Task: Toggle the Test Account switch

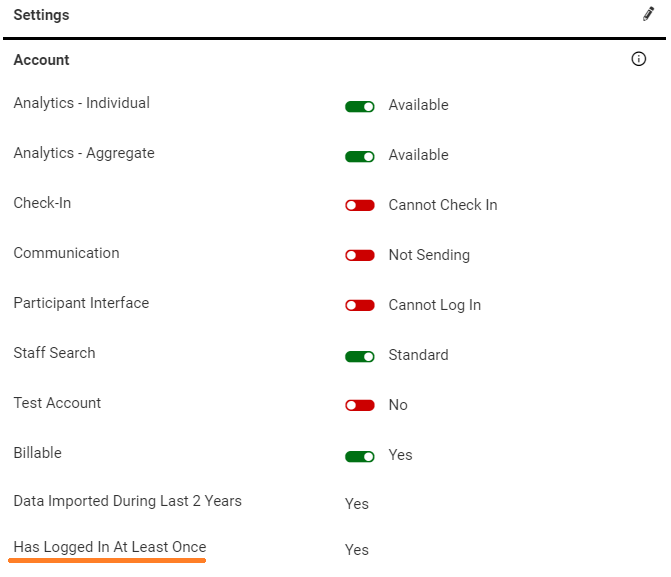Action: (360, 406)
